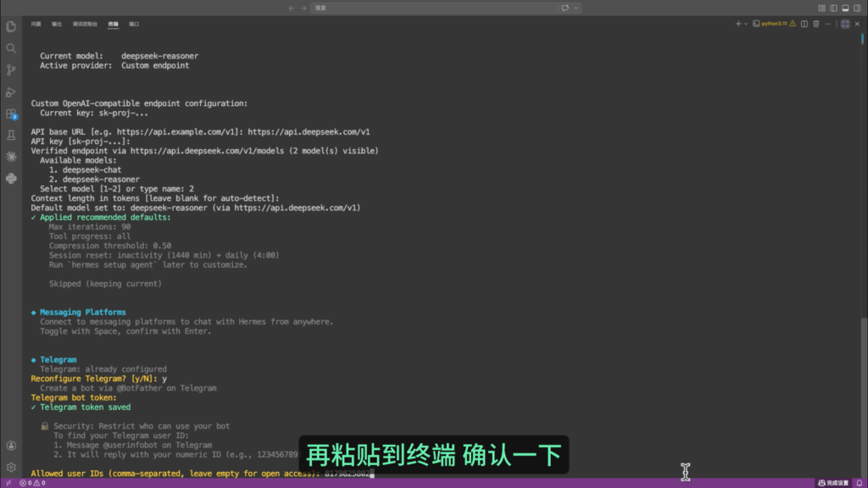The image size is (868, 488).
Task: Click 'Current model: deepseek-reasoner' line
Action: coord(119,56)
